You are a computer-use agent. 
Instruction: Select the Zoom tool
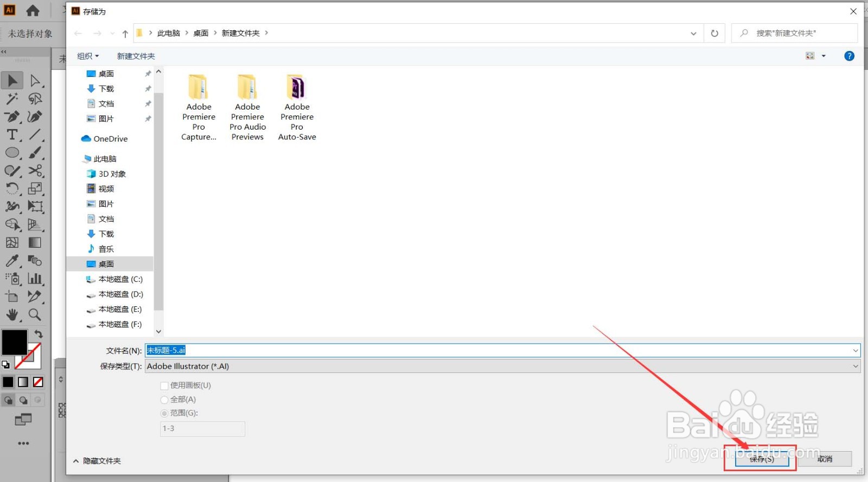point(35,314)
